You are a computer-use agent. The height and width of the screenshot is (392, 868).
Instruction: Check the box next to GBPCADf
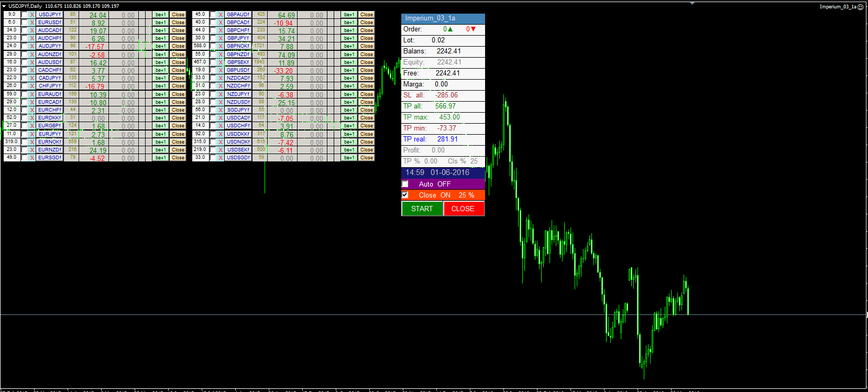(213, 23)
